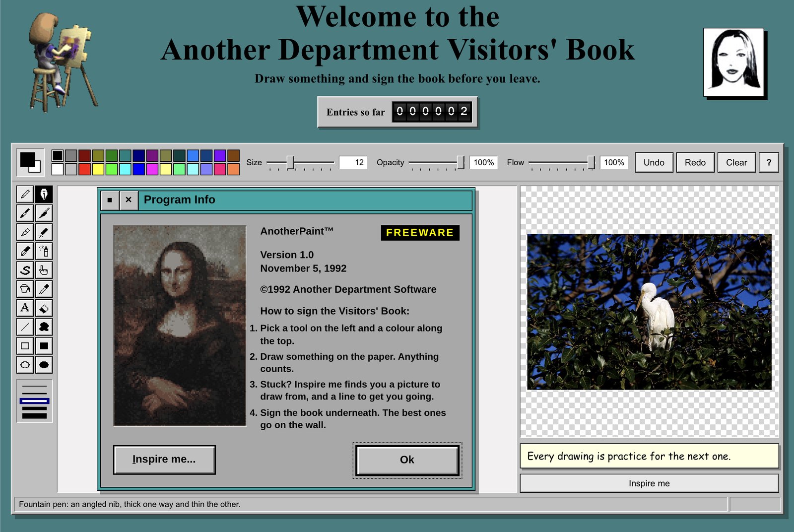Click the Opacity slider handle
Screen dimensions: 794x532
coord(461,162)
